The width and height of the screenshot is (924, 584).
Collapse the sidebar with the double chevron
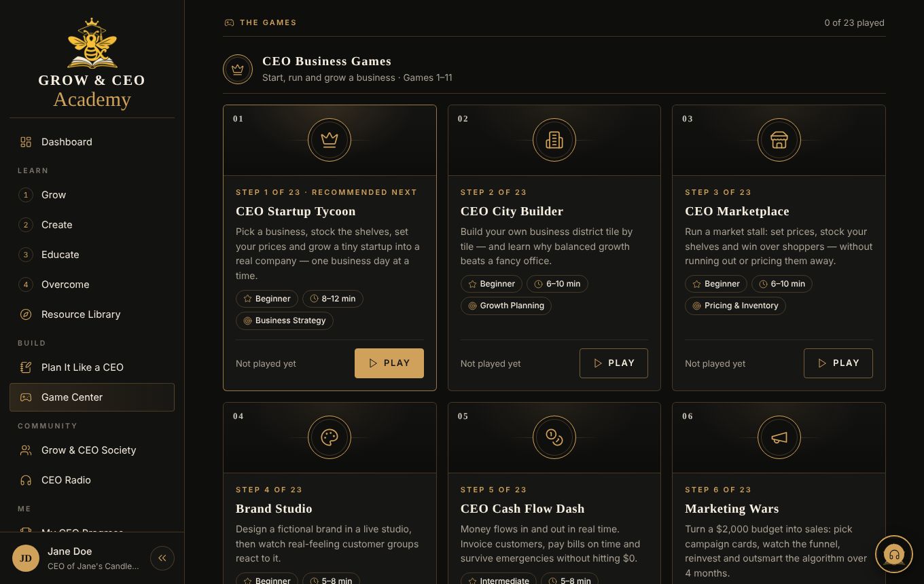click(162, 558)
